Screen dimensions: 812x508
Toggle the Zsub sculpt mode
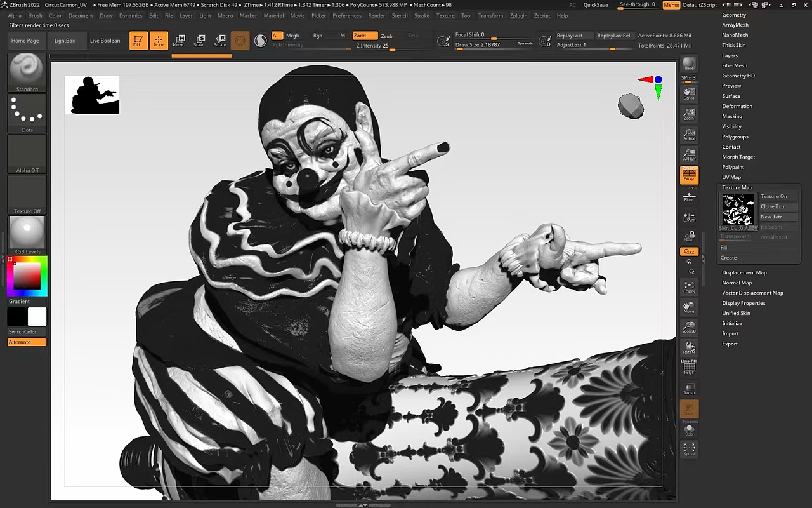(386, 36)
